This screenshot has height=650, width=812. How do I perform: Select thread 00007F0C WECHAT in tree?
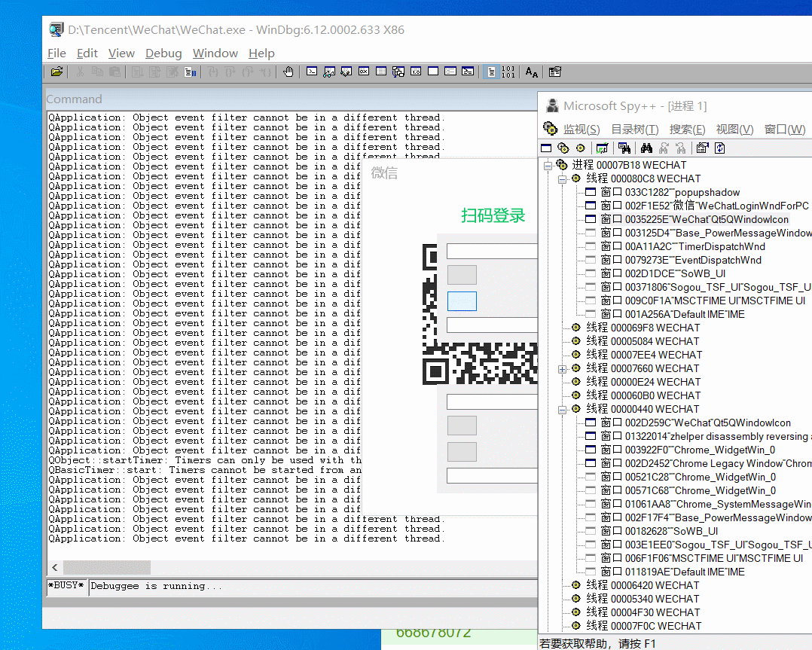coord(644,626)
